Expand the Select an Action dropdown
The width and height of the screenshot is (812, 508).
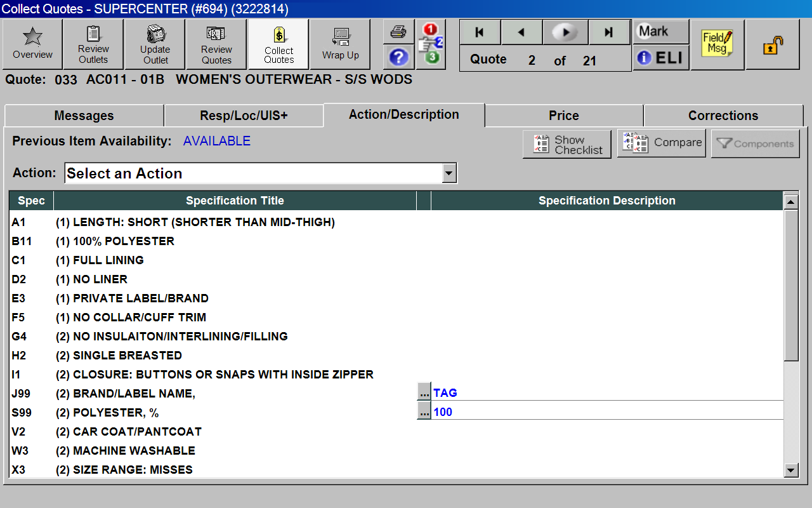449,173
